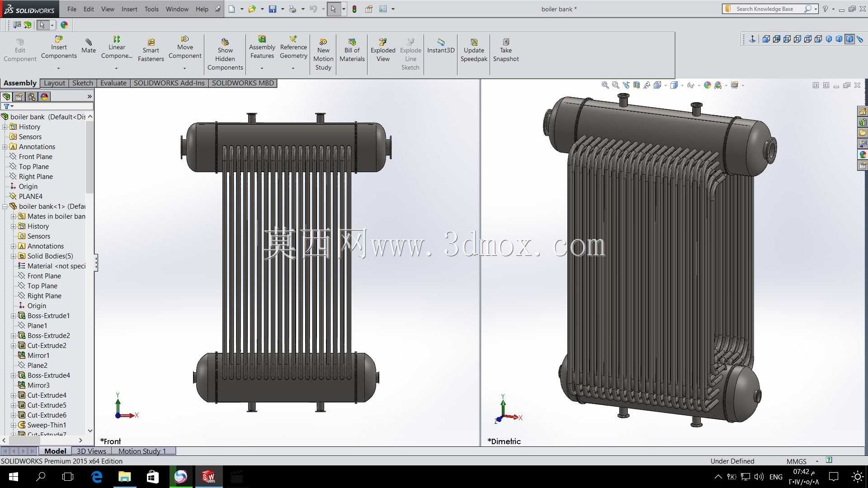The width and height of the screenshot is (868, 488).
Task: Click the Normal To view icon
Action: (x=752, y=39)
